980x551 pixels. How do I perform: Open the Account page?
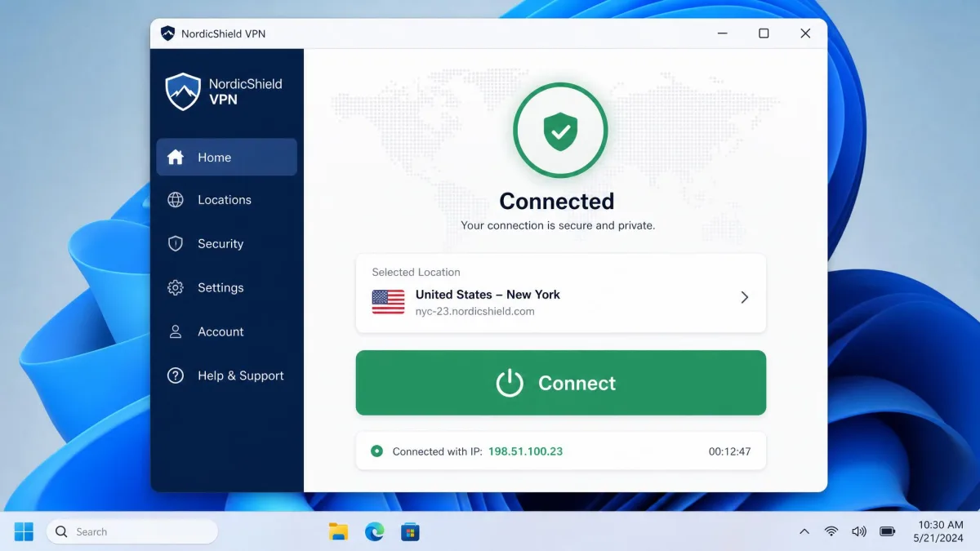[x=226, y=332]
